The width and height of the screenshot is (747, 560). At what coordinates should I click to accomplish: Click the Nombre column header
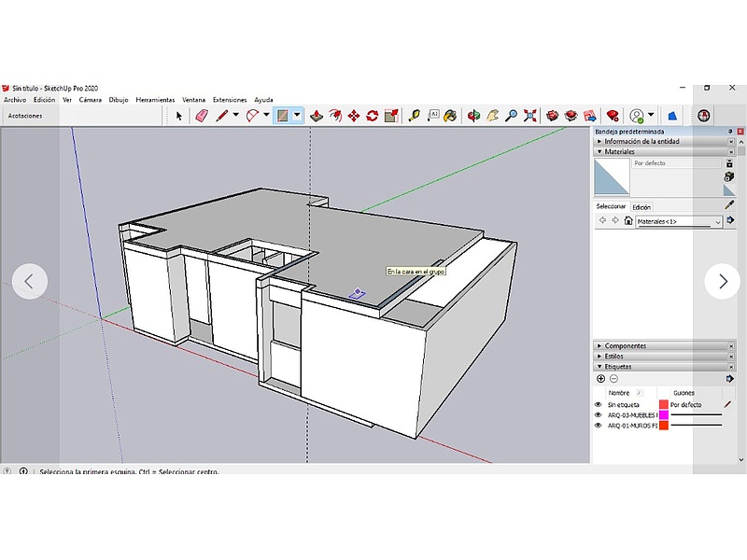pos(619,393)
